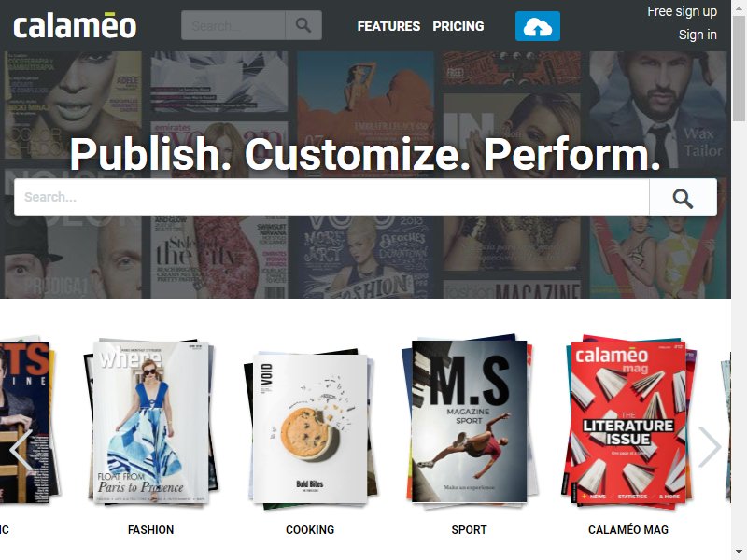Image resolution: width=747 pixels, height=560 pixels.
Task: Focus the small header search field
Action: (233, 25)
